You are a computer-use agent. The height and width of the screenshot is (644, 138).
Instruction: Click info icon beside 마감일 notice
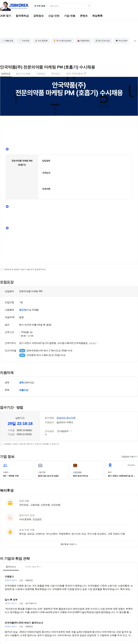(2, 444)
